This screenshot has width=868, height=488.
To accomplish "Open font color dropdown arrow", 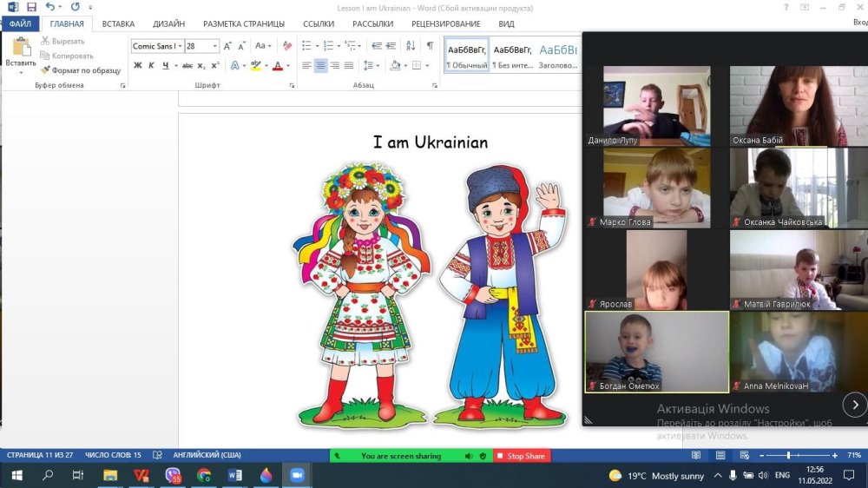I will tap(288, 65).
